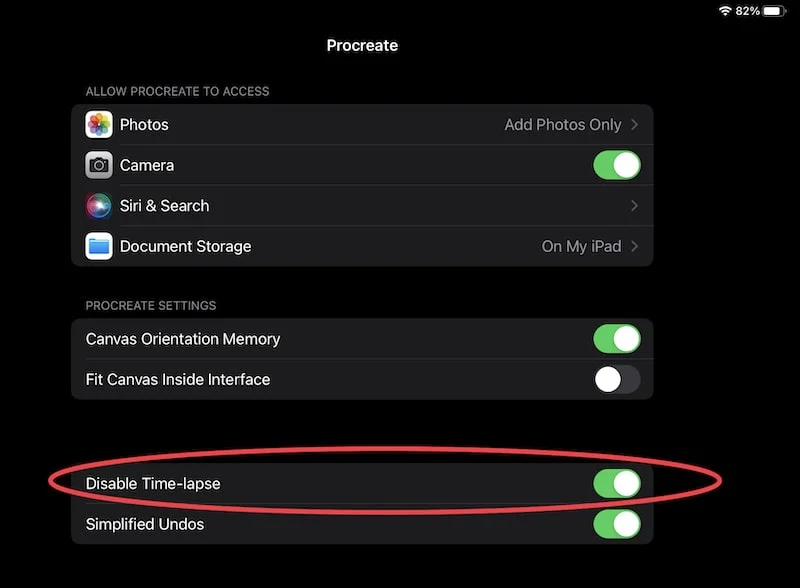The width and height of the screenshot is (800, 588).
Task: Expand Siri & Search chevron
Action: pos(634,206)
